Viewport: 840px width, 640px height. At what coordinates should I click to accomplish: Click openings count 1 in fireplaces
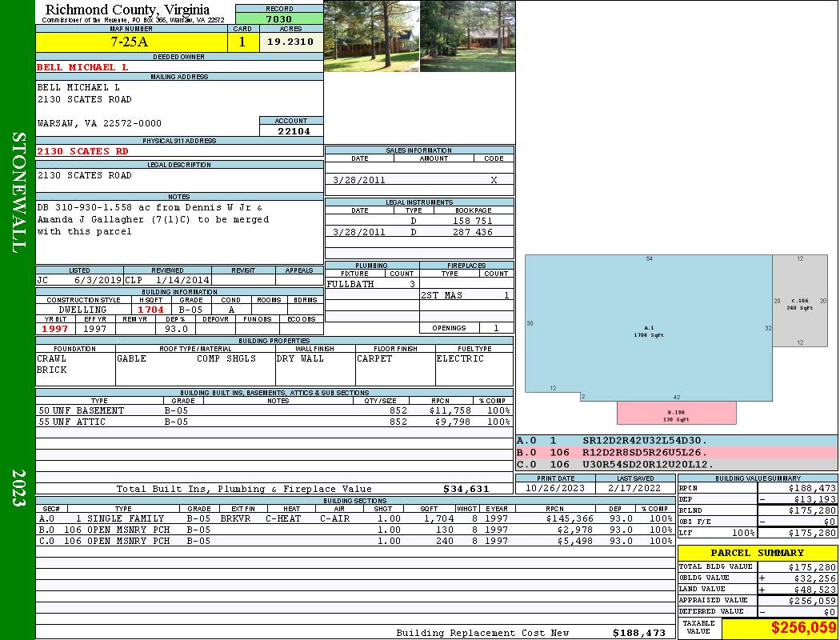tap(496, 328)
